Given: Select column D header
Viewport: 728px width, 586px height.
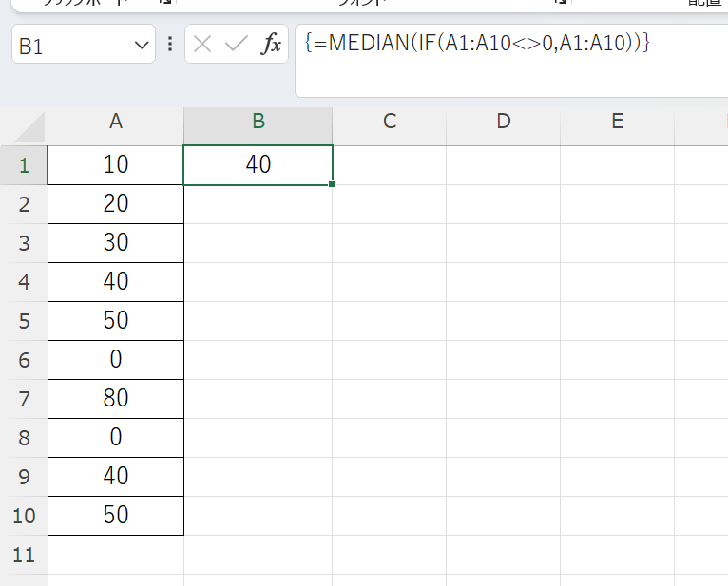Looking at the screenshot, I should click(x=503, y=122).
